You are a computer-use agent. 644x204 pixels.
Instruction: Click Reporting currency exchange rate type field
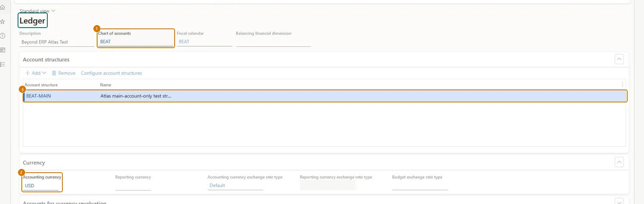[328, 186]
